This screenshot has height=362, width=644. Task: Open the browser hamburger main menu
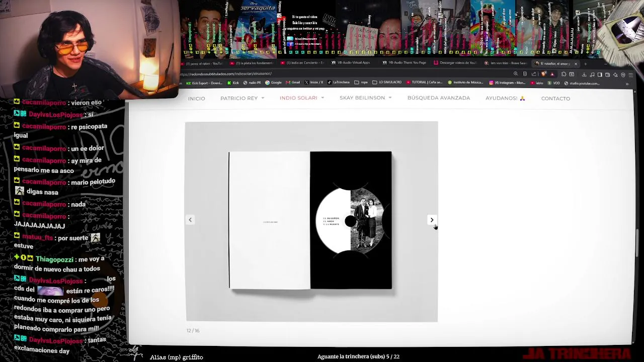pos(630,74)
